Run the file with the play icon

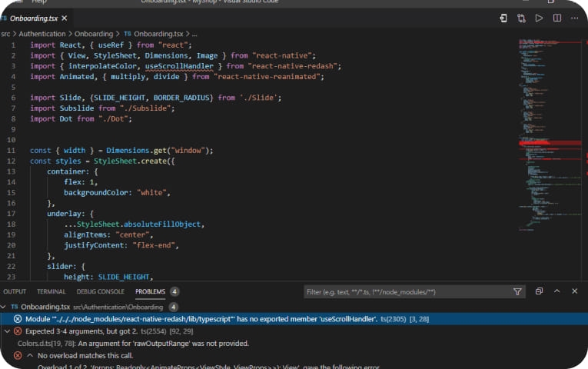click(539, 18)
